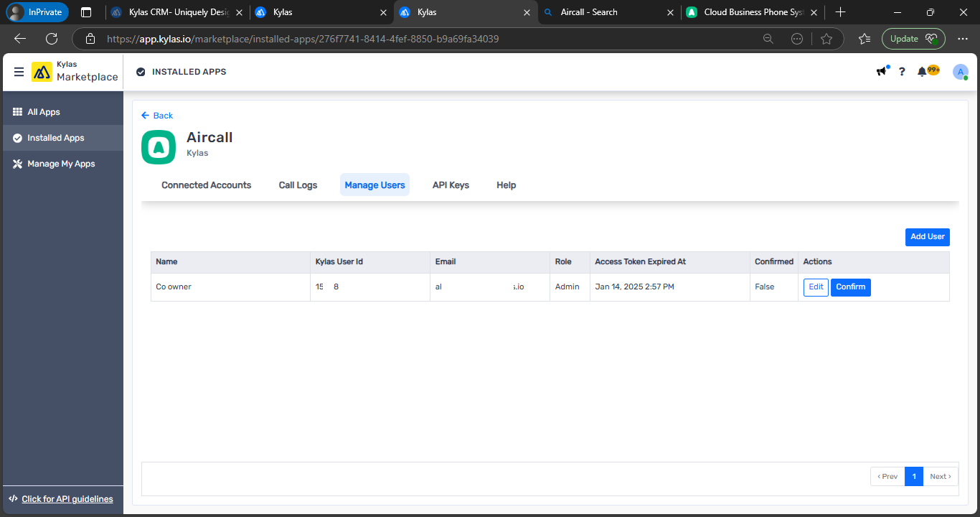980x517 pixels.
Task: Select the Manage Users tab
Action: pos(374,185)
